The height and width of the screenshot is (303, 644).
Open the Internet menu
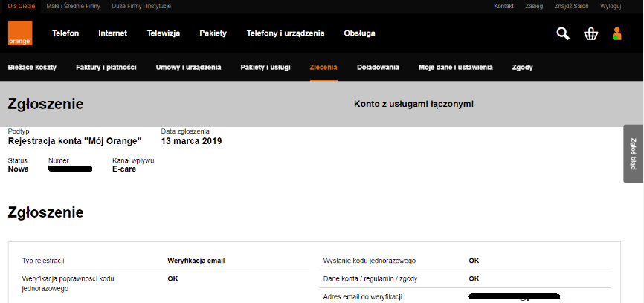coord(112,33)
